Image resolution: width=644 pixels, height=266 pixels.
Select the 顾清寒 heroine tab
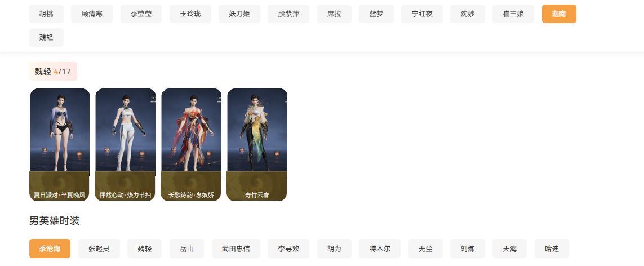[x=92, y=14]
